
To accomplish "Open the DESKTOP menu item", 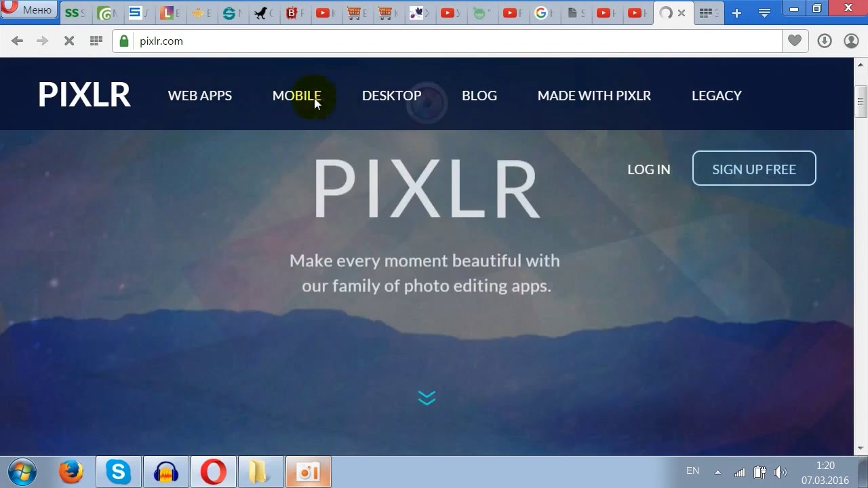I will point(391,96).
